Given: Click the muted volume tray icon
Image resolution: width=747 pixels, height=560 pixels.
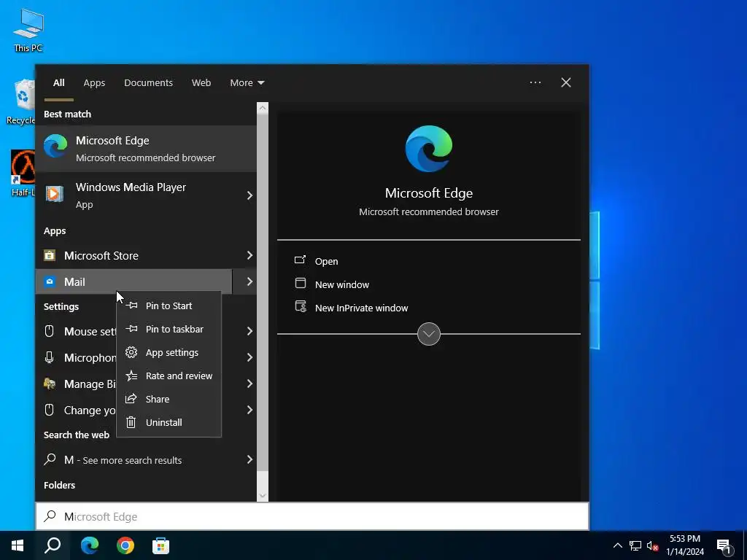Looking at the screenshot, I should pos(652,545).
